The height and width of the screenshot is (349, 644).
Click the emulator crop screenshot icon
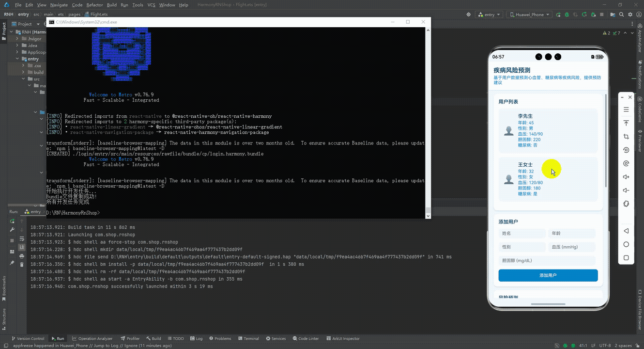626,137
